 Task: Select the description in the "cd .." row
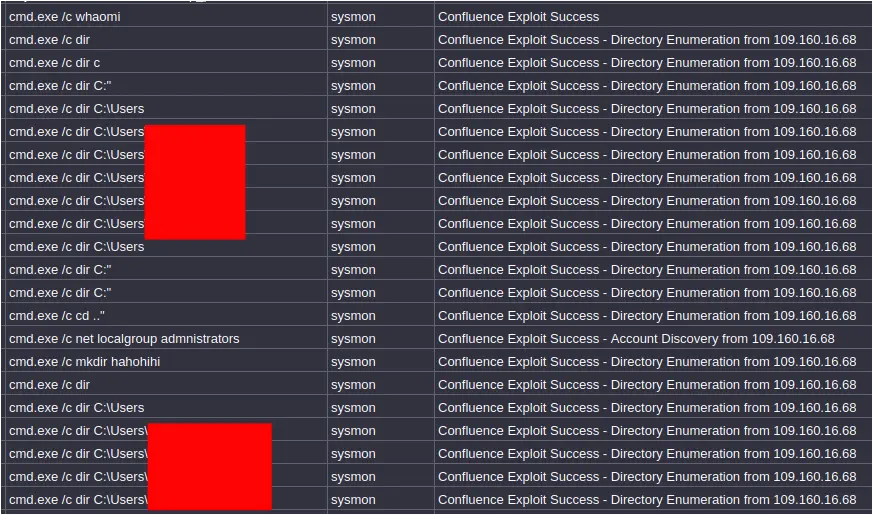coord(646,316)
